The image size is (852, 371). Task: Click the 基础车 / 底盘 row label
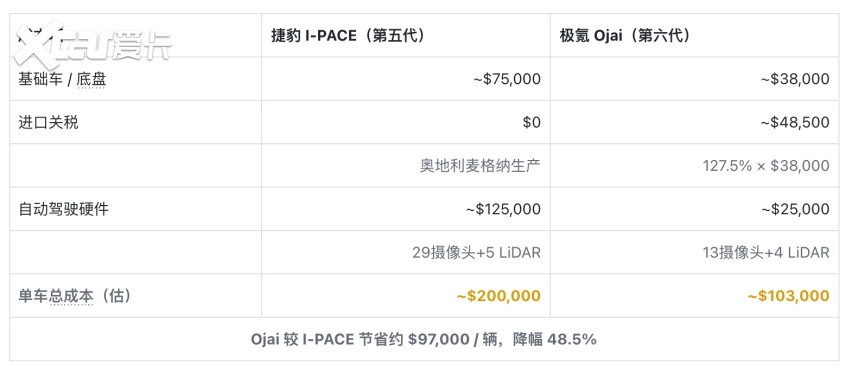point(62,79)
